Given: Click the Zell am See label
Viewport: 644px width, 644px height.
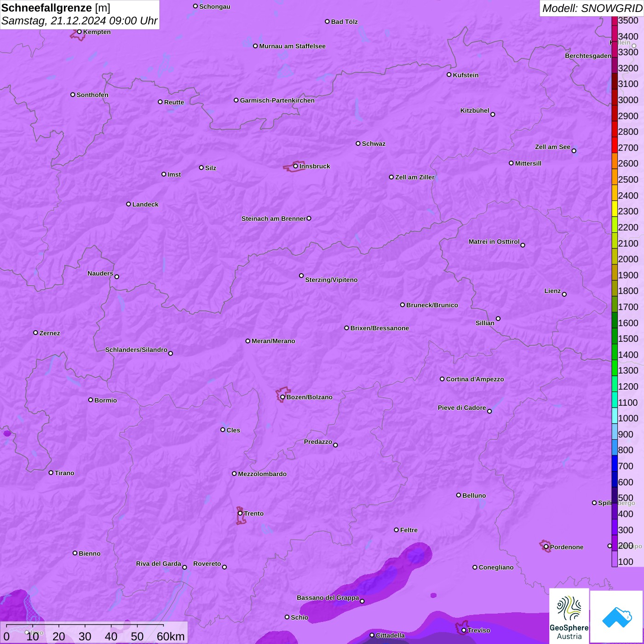Looking at the screenshot, I should coord(552,147).
